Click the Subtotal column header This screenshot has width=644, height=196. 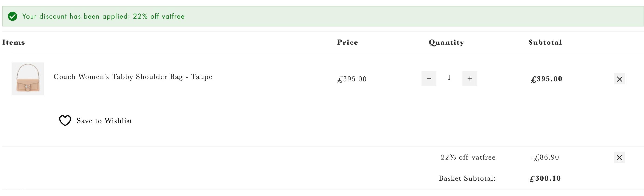pyautogui.click(x=545, y=42)
